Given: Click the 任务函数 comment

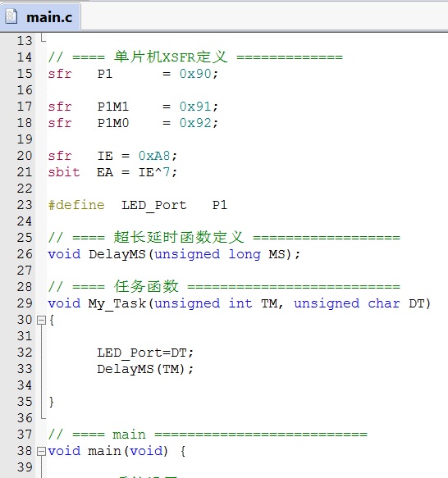Looking at the screenshot, I should 146,287.
